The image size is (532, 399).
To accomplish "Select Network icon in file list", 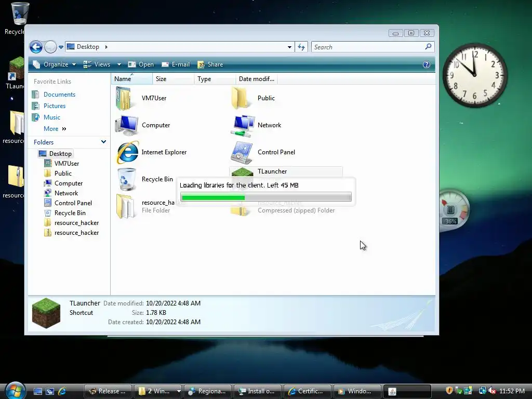I will click(x=243, y=126).
